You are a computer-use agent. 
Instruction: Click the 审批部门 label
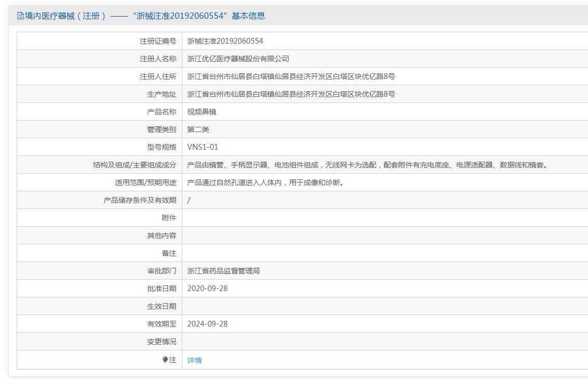(x=162, y=270)
